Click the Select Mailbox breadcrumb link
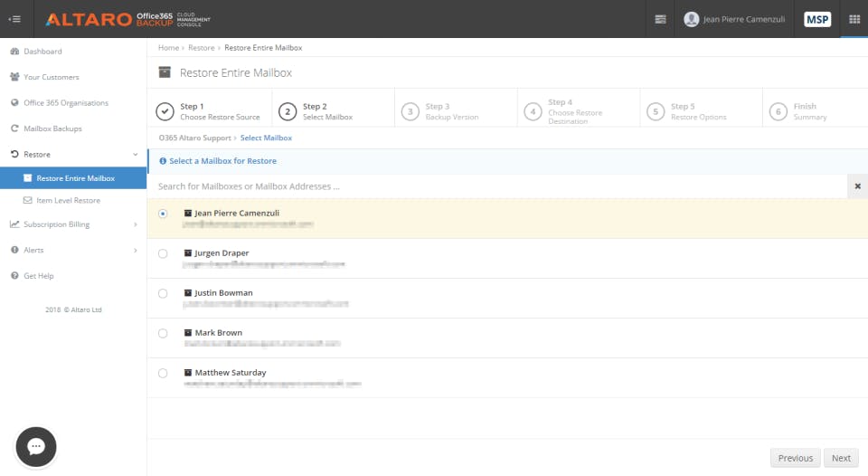The width and height of the screenshot is (868, 476). (x=266, y=138)
